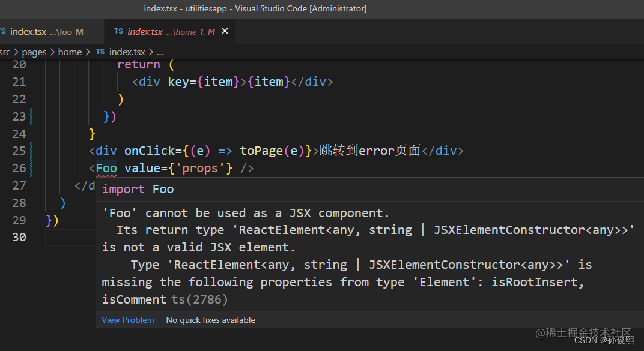Click the '跳转到error页面' text
Viewport: 644px width, 351px height.
point(370,151)
